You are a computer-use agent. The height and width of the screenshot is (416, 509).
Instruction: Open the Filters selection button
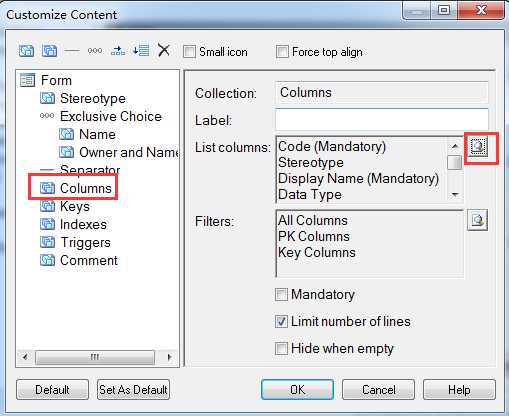(478, 220)
